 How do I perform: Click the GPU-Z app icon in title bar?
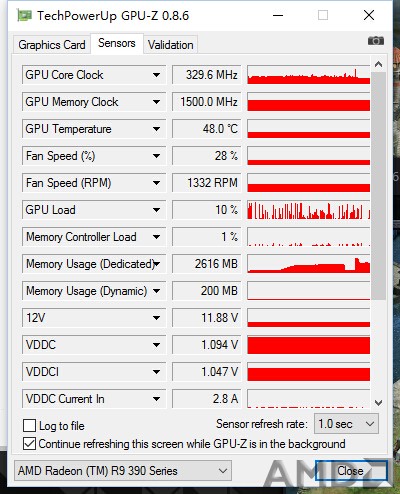point(24,15)
